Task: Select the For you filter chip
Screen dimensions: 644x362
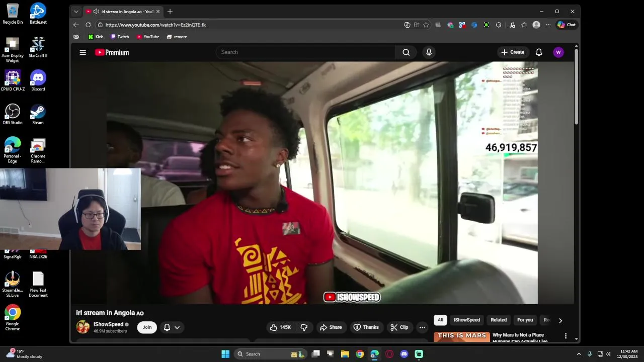Action: point(525,320)
